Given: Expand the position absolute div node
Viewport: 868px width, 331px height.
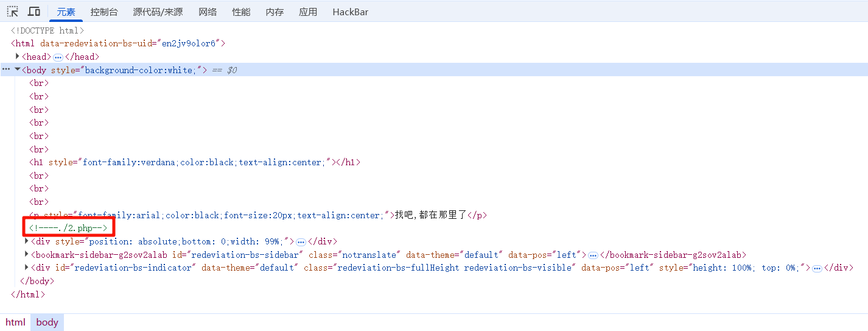Looking at the screenshot, I should pos(26,241).
